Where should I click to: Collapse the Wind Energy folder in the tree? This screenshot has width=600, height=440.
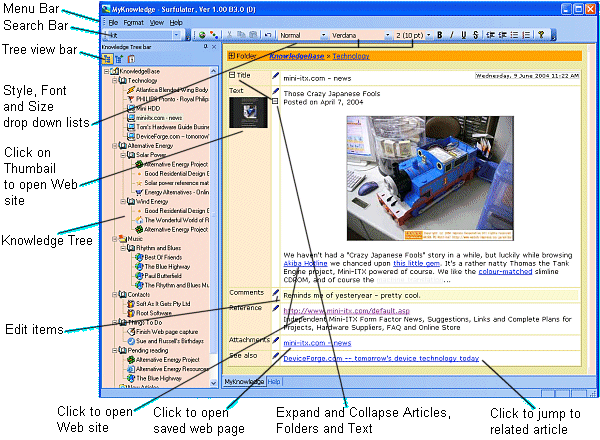123,202
